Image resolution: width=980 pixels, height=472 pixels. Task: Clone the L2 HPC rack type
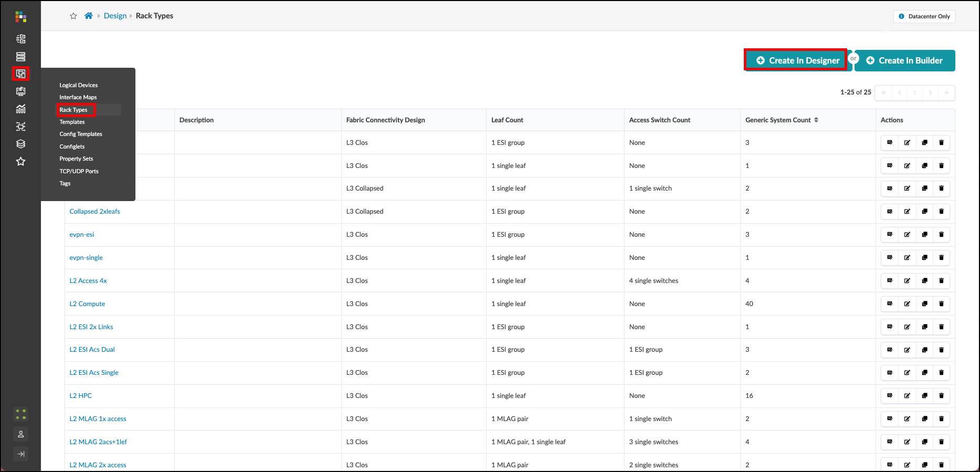(924, 396)
